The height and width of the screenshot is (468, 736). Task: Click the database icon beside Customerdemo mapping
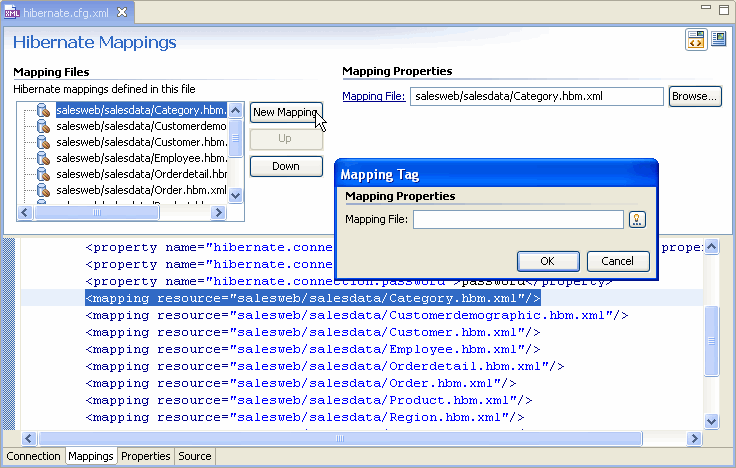(43, 126)
